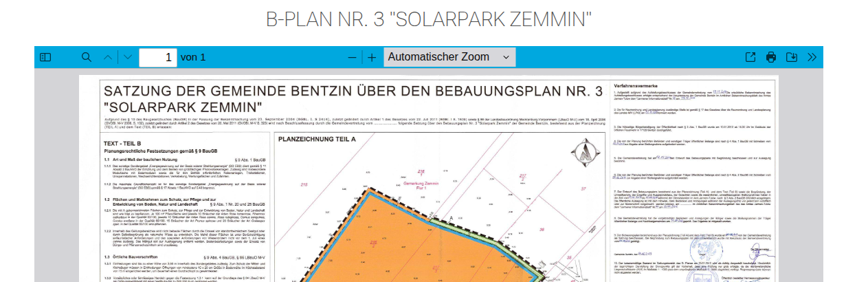Click the B-Plan Nr. 3 Solarpark Zemmin heading

click(x=429, y=19)
